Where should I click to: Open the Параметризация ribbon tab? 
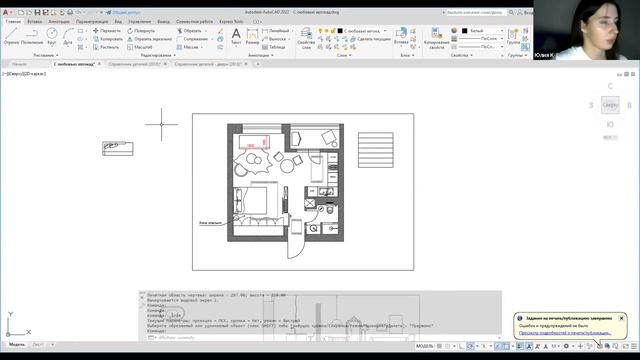pyautogui.click(x=92, y=21)
